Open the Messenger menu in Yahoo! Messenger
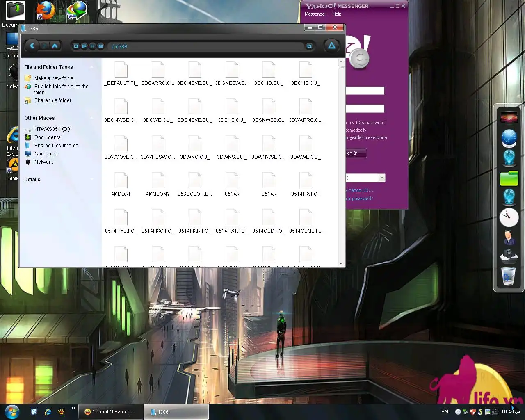 click(315, 14)
